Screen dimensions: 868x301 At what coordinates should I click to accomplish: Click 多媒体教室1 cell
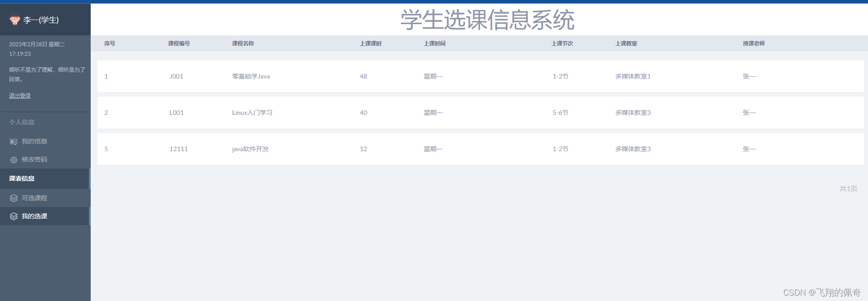click(x=633, y=76)
